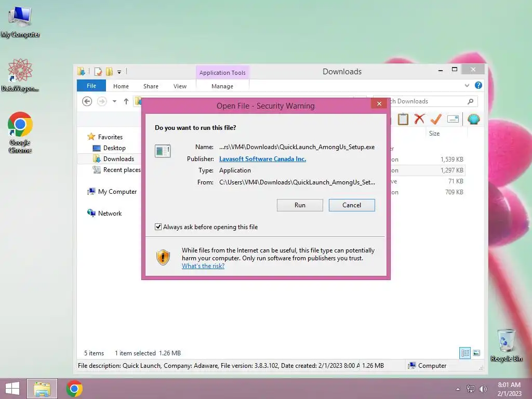This screenshot has height=399, width=532.
Task: Click the New folder quick access icon
Action: coord(109,72)
